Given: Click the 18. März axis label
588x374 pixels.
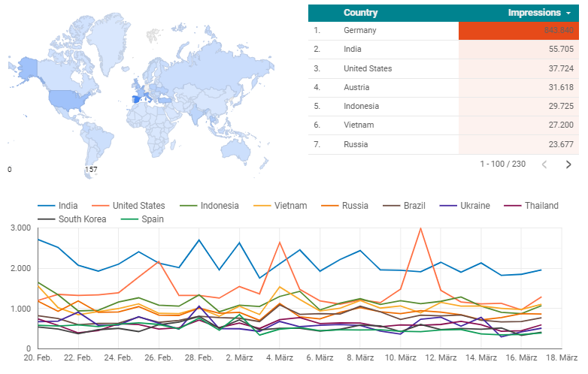Looking at the screenshot, I should click(x=562, y=357).
